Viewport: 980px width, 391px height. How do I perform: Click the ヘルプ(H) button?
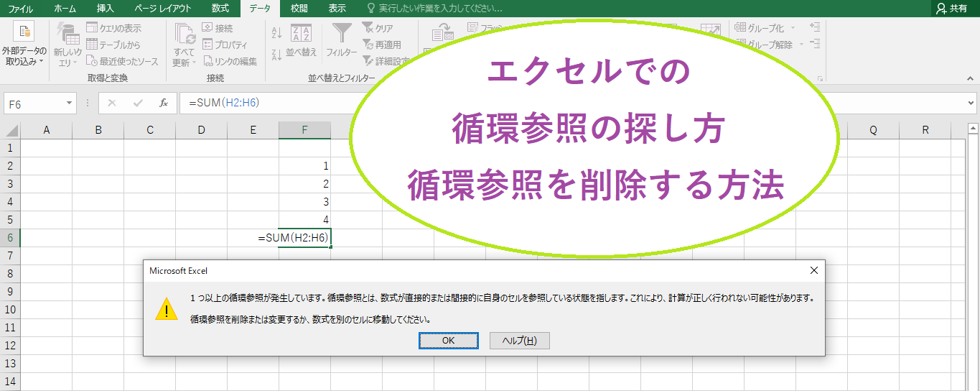(x=519, y=341)
